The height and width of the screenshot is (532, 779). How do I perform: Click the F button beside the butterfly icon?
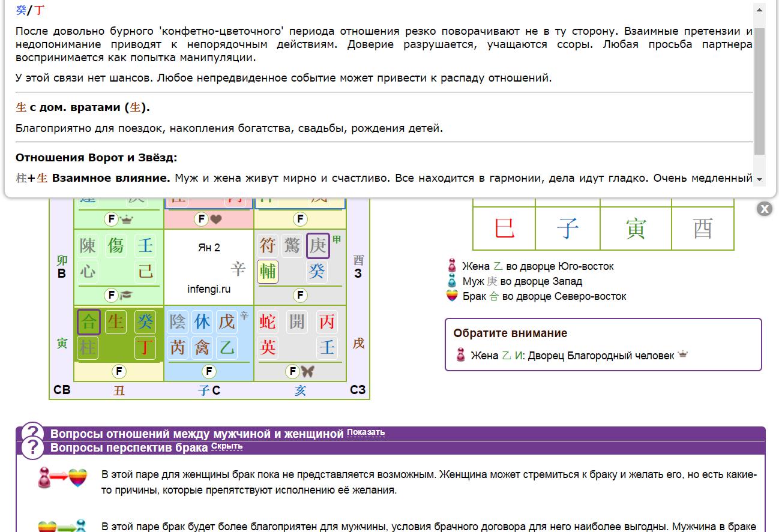click(292, 371)
